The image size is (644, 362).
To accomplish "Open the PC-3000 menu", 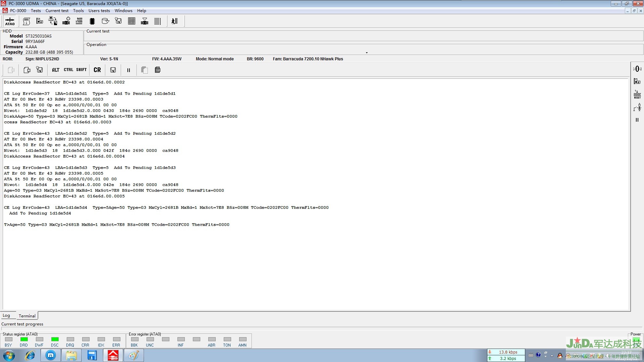I will 18,11.
